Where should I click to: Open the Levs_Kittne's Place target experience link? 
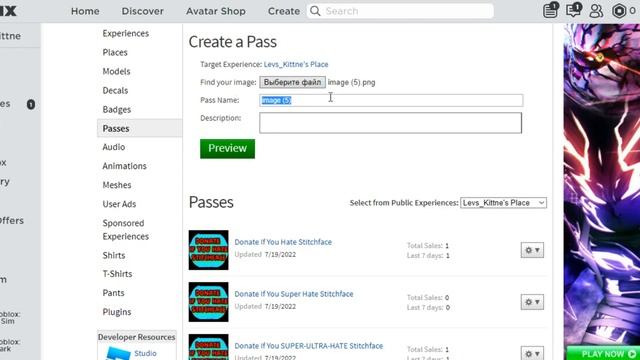click(x=296, y=64)
